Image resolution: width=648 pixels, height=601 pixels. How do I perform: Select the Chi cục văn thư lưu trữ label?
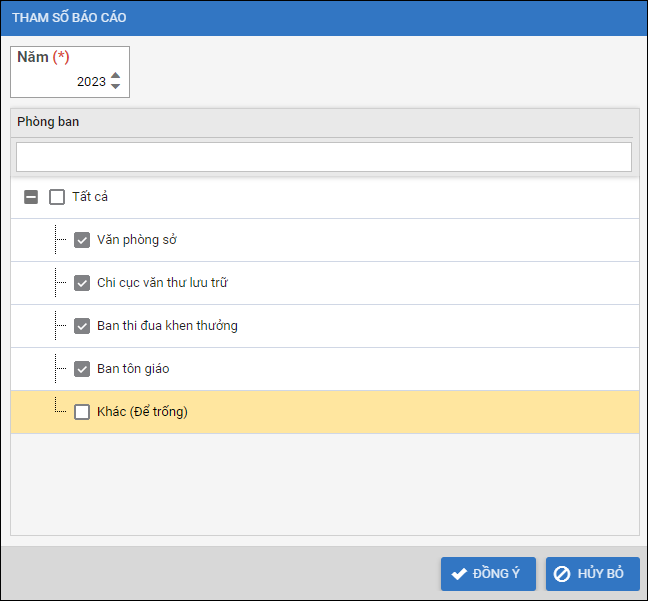162,283
